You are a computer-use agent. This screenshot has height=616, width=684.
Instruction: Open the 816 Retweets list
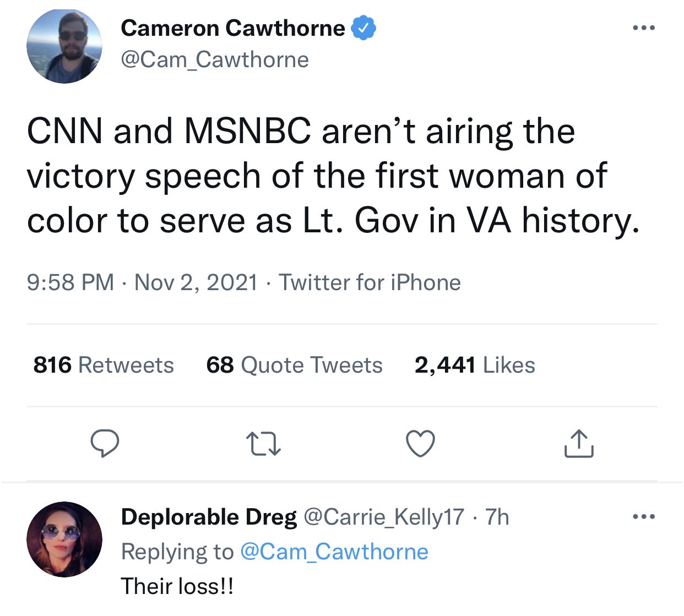coord(104,365)
